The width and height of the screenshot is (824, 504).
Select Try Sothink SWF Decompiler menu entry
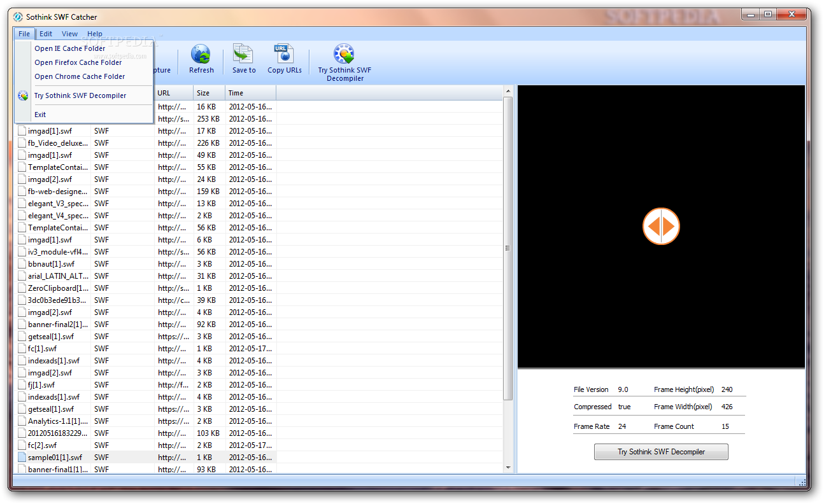pos(84,95)
